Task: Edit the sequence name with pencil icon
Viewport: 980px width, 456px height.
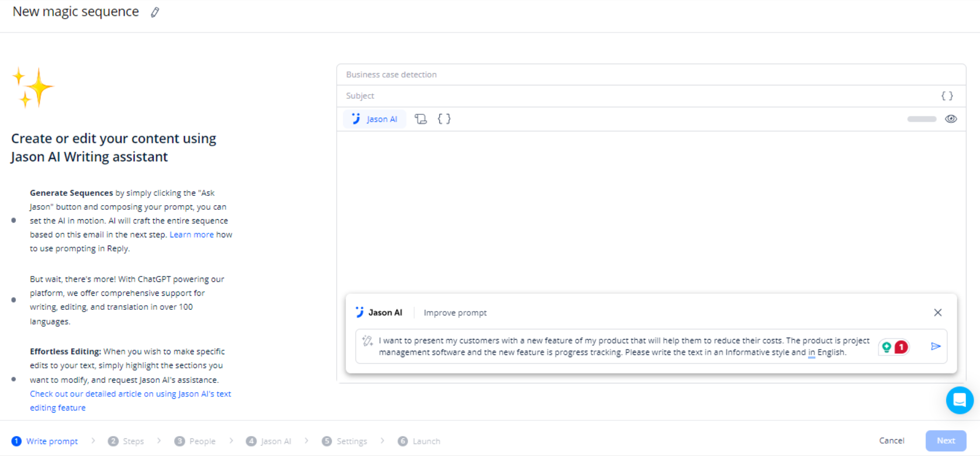Action: point(155,12)
